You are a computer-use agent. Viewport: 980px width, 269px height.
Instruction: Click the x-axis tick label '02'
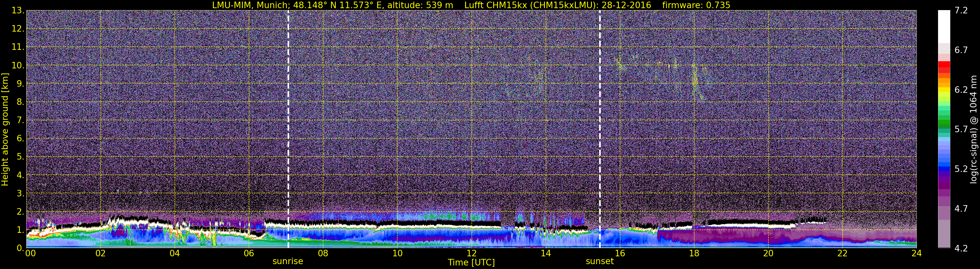(100, 253)
